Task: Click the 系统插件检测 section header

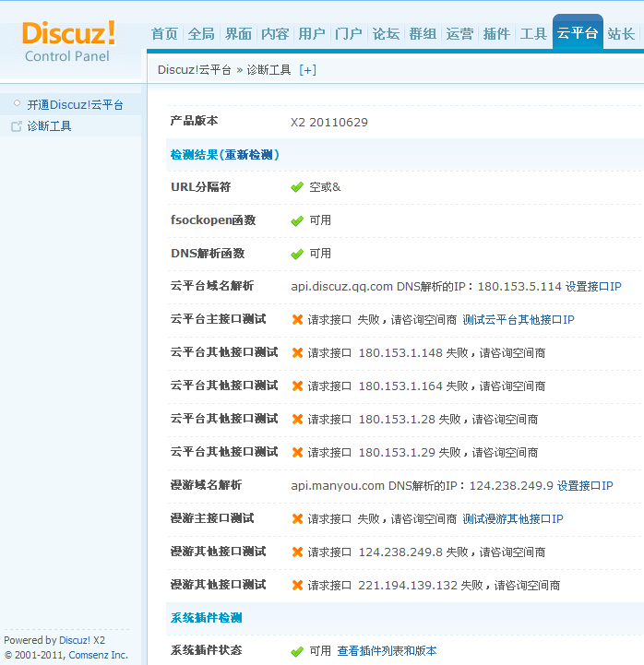Action: (x=206, y=618)
